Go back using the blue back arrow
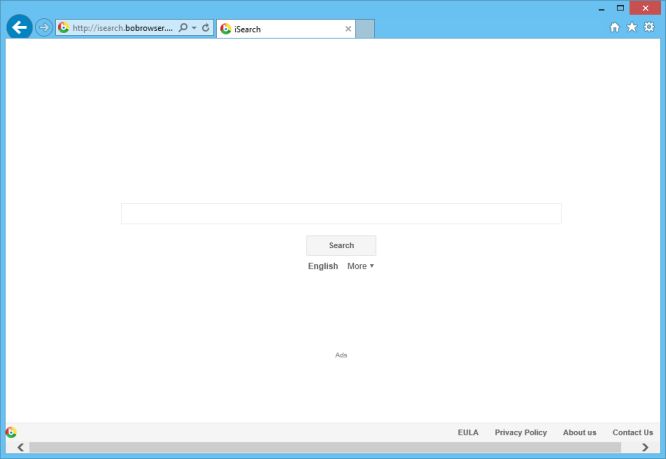 [x=20, y=27]
